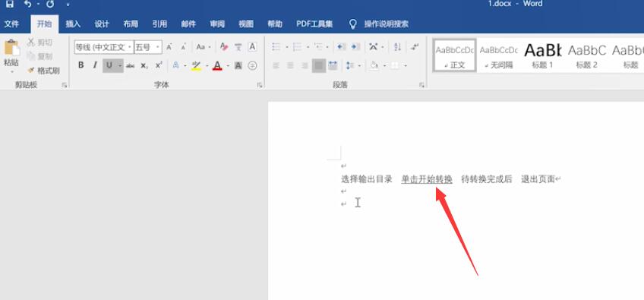Click the Clear All Formatting icon
This screenshot has width=644, height=300.
[x=224, y=47]
